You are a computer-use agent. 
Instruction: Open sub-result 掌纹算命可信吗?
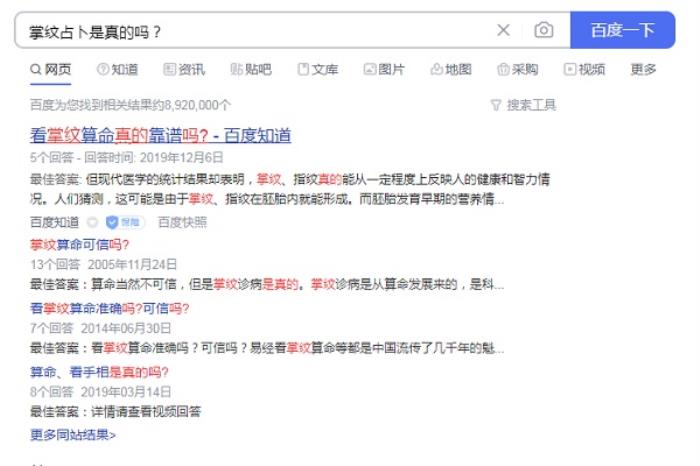(79, 245)
